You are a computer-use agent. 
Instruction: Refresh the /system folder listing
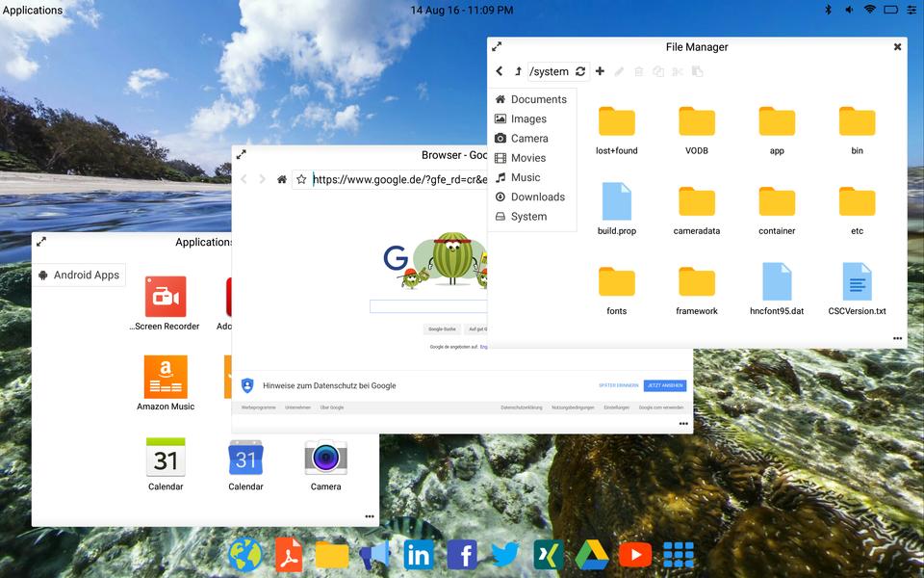(x=580, y=71)
